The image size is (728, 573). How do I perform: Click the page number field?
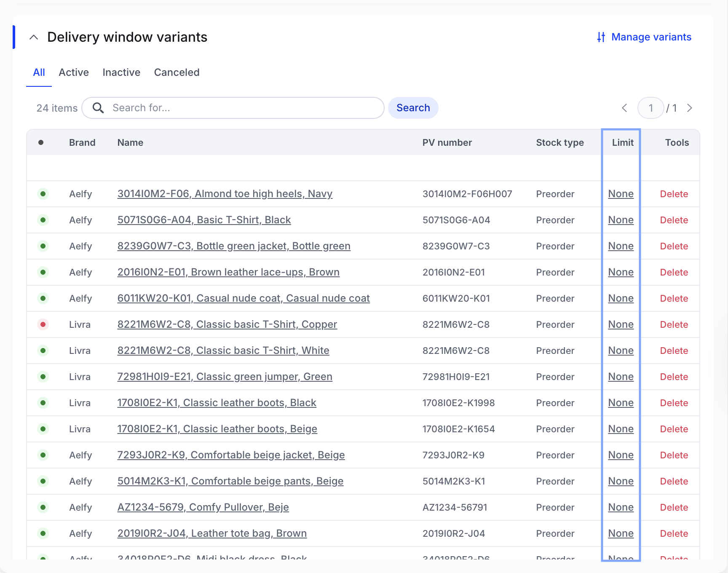(650, 108)
